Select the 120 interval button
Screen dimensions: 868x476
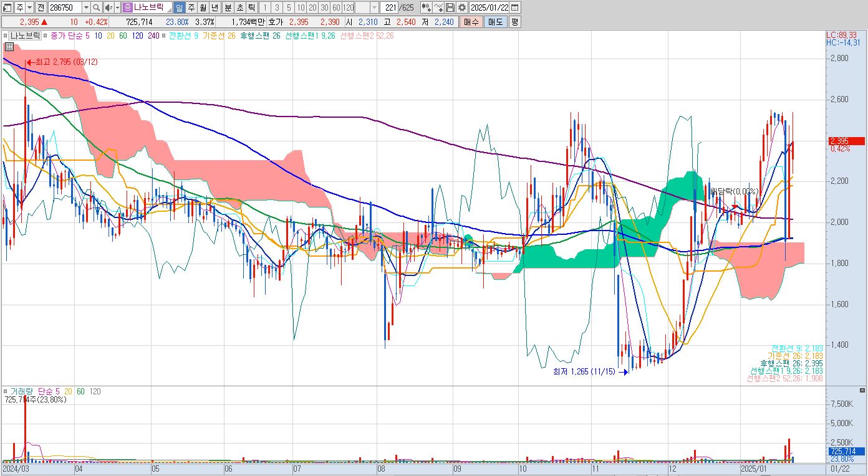pos(349,7)
